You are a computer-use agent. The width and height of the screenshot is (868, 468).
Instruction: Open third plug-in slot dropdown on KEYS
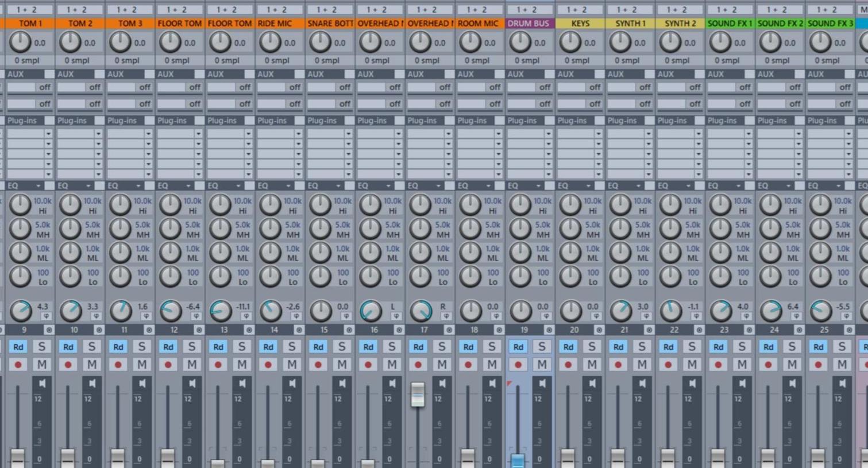[598, 154]
